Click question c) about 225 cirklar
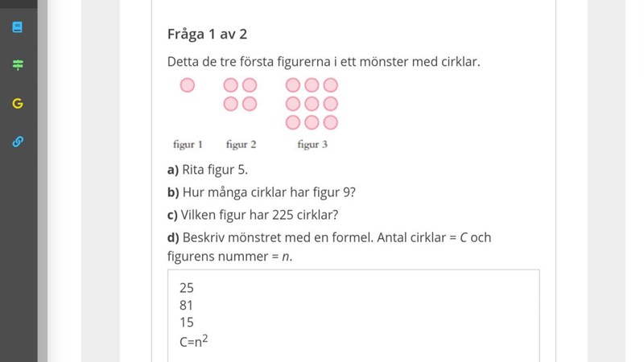The width and height of the screenshot is (644, 362). coord(253,215)
